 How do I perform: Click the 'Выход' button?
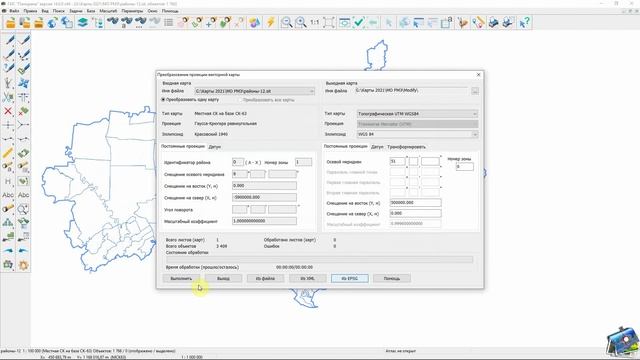click(x=223, y=278)
